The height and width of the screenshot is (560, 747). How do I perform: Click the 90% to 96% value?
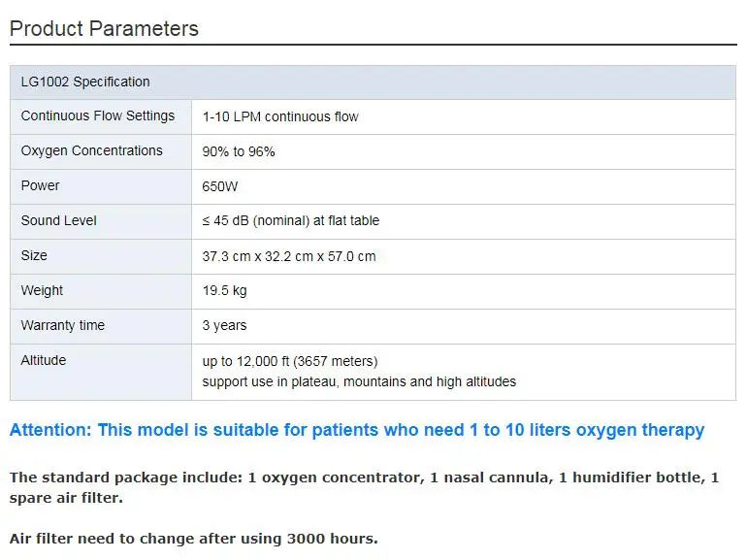point(239,151)
